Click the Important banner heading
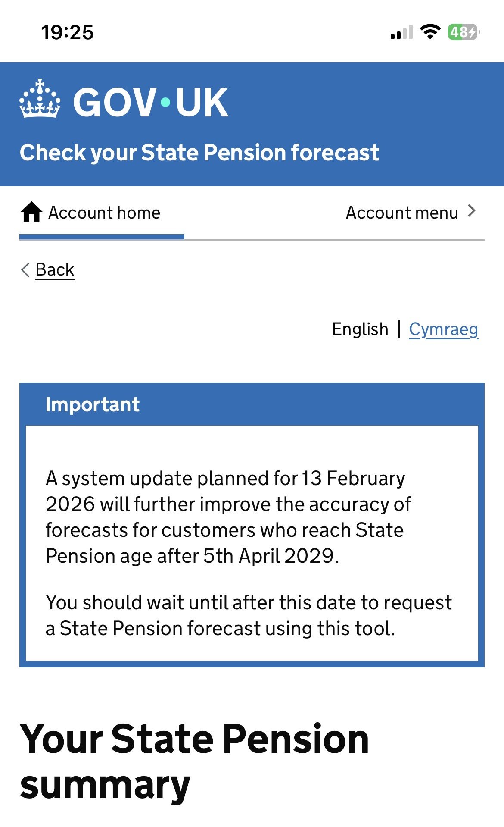 (x=93, y=404)
